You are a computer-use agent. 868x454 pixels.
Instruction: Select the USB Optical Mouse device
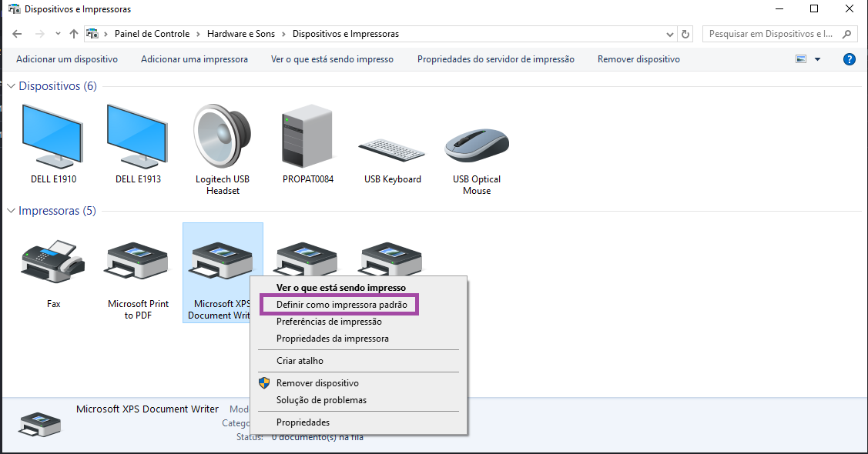pos(477,145)
